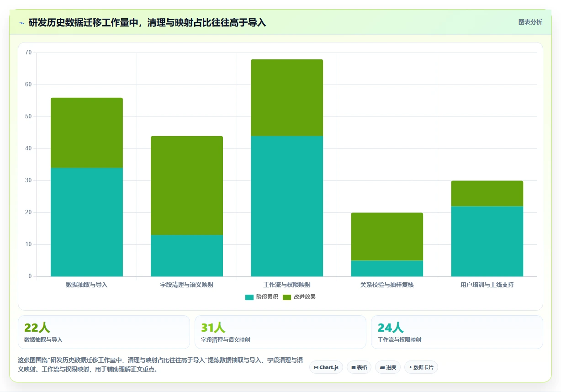Click teal bar segment of 用户培训与上线支持
The image size is (561, 392).
(x=487, y=241)
